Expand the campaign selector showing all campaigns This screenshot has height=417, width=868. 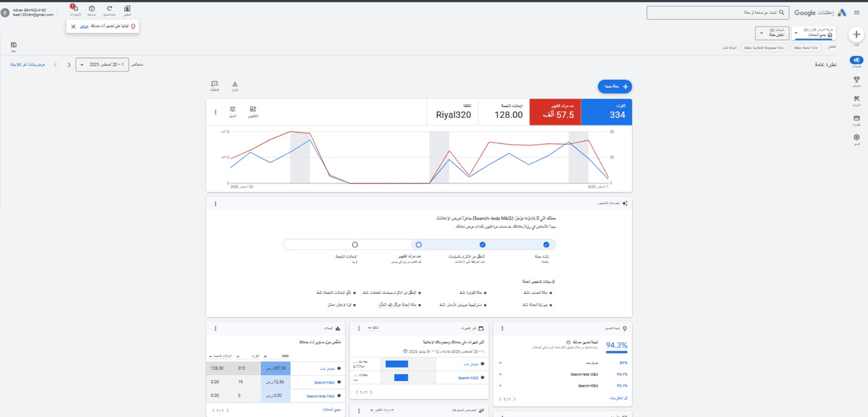(814, 33)
